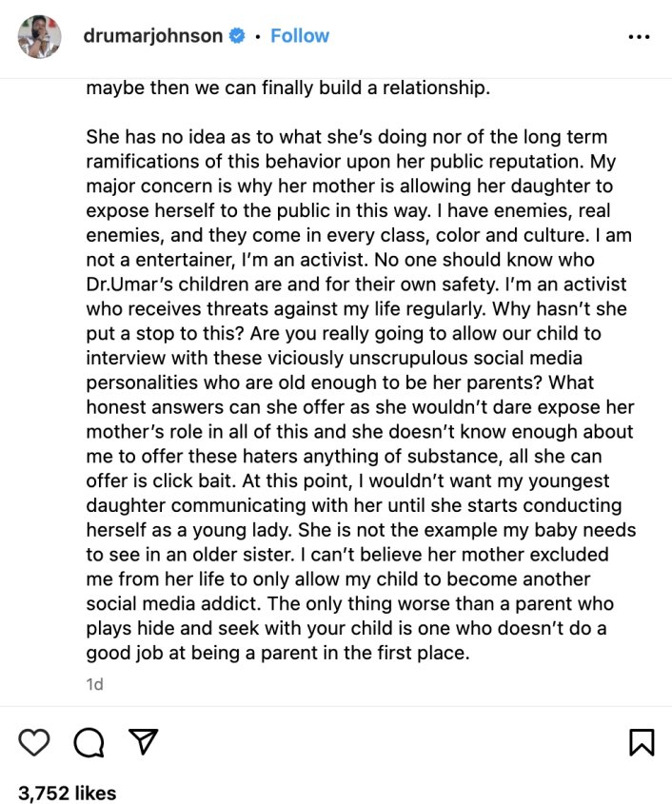
Task: Share the post using the paper plane icon
Action: click(x=143, y=741)
